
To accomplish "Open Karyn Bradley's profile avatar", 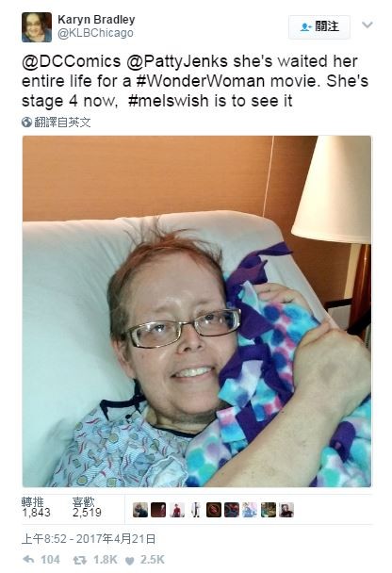I will click(37, 27).
